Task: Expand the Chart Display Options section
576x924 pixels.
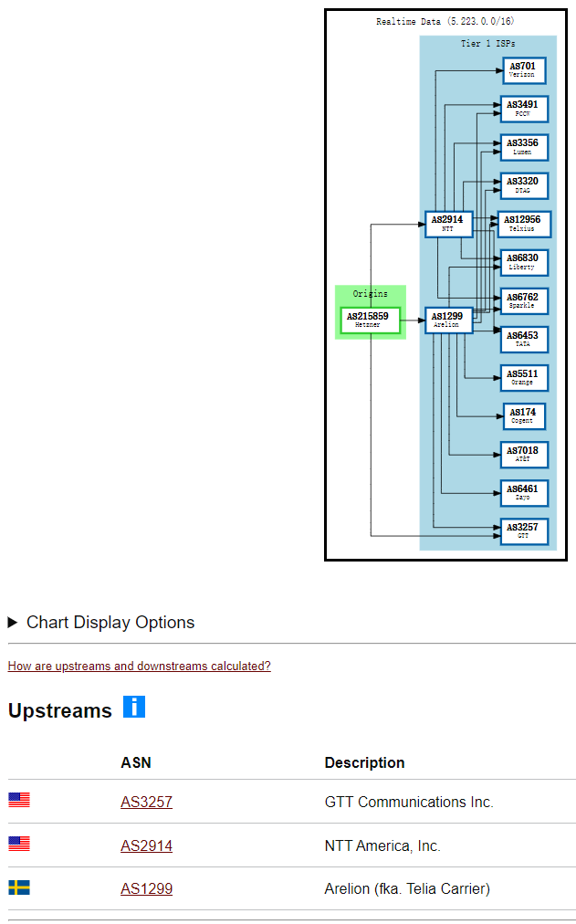Action: point(101,623)
